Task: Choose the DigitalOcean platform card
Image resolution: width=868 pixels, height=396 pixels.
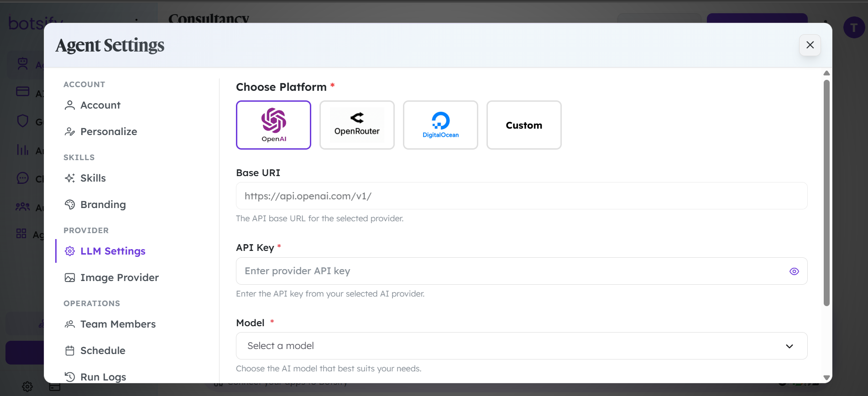Action: (x=440, y=125)
